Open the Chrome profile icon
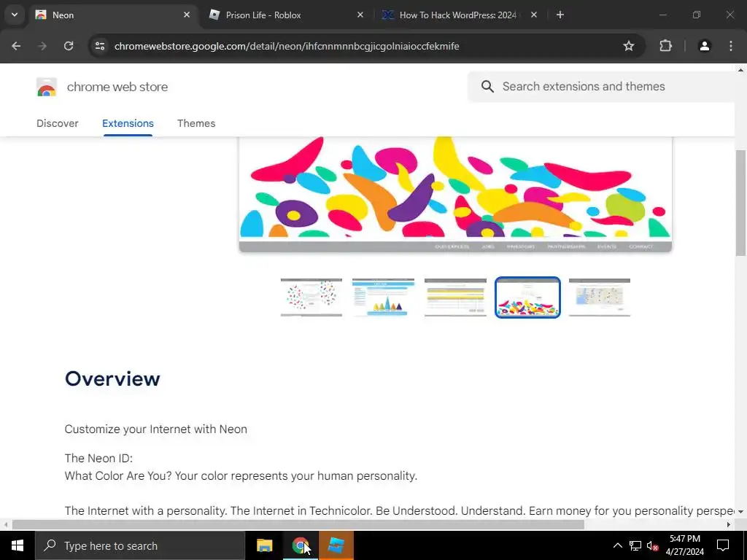This screenshot has height=560, width=747. pyautogui.click(x=705, y=46)
